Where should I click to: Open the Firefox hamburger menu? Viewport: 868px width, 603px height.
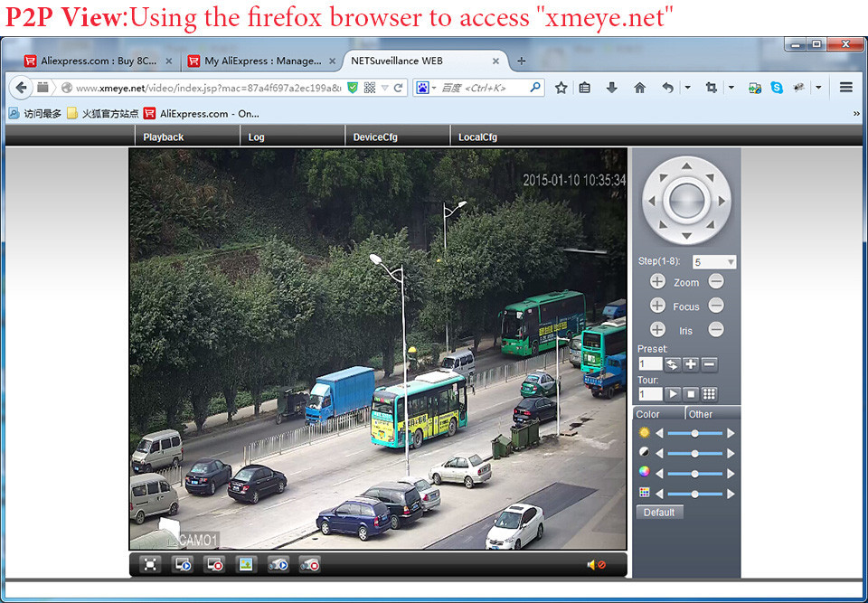tap(846, 87)
